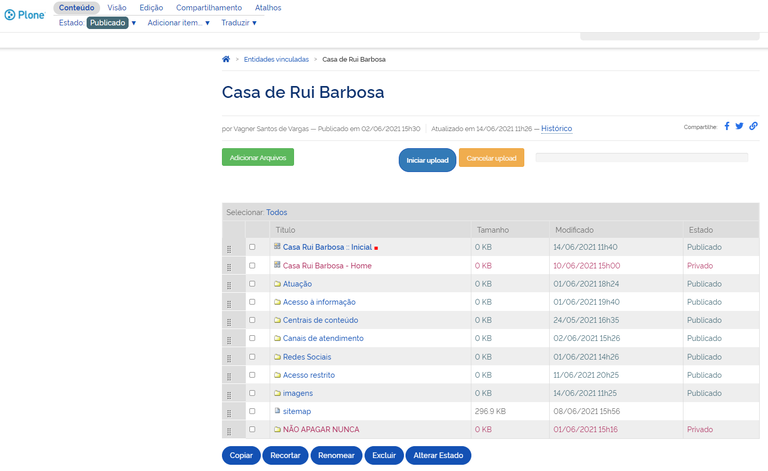Image resolution: width=768 pixels, height=471 pixels.
Task: Click drag handle of NÃO APAGAR NUNCA row
Action: point(229,431)
